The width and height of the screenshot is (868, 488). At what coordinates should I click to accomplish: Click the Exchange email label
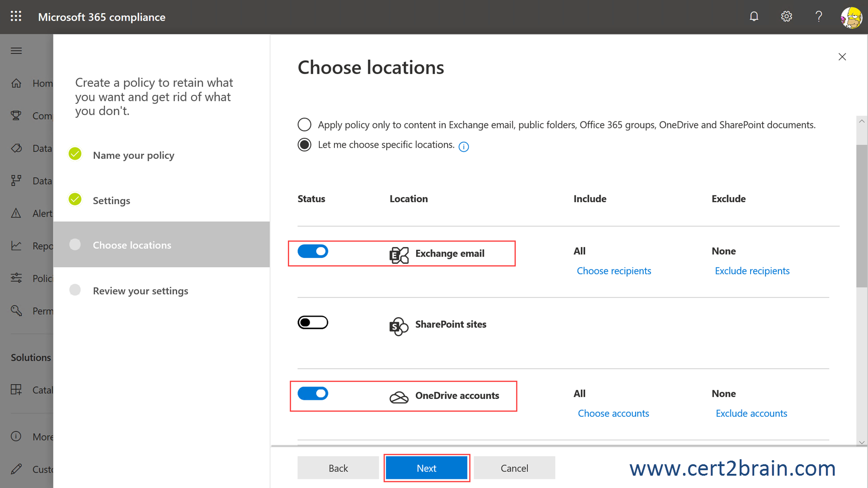(x=450, y=253)
